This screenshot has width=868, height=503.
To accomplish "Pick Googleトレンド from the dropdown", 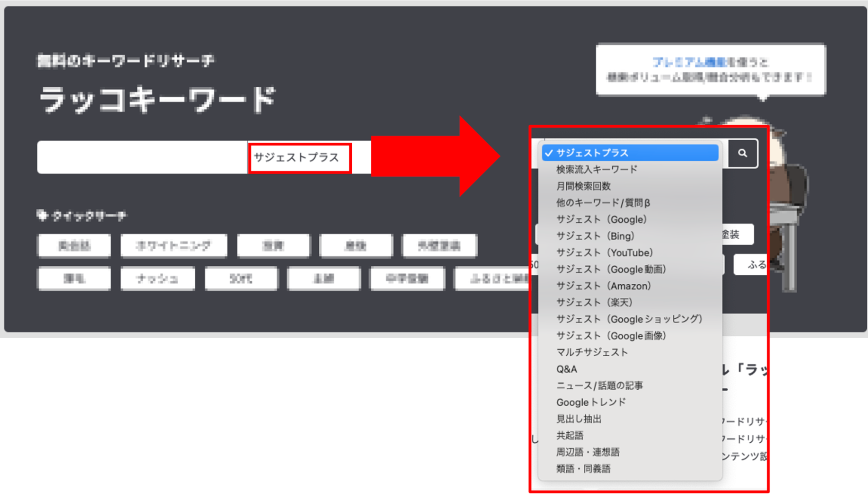I will pos(630,402).
